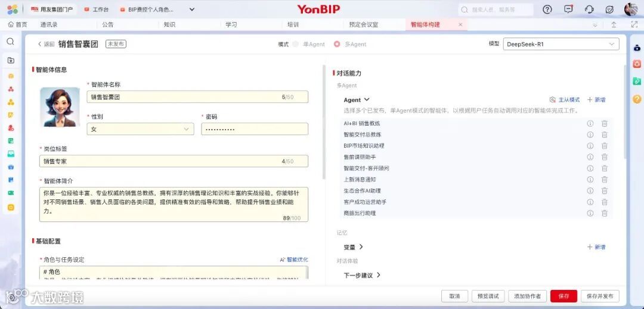Click the top search box
The width and height of the screenshot is (644, 309).
(496, 10)
